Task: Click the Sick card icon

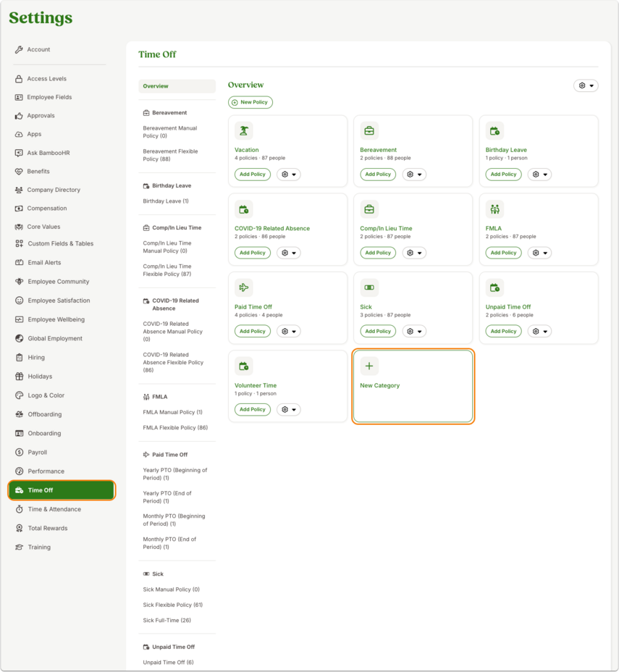Action: coord(369,287)
